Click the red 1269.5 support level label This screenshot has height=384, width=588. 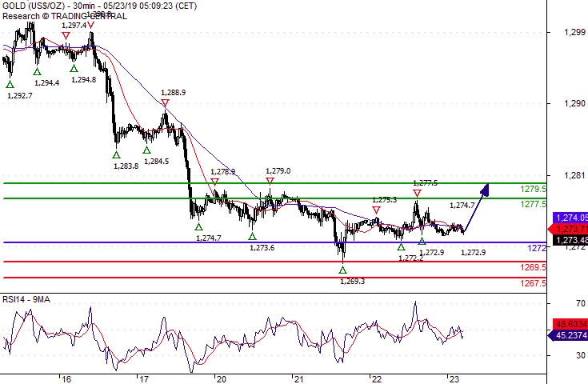(x=533, y=267)
